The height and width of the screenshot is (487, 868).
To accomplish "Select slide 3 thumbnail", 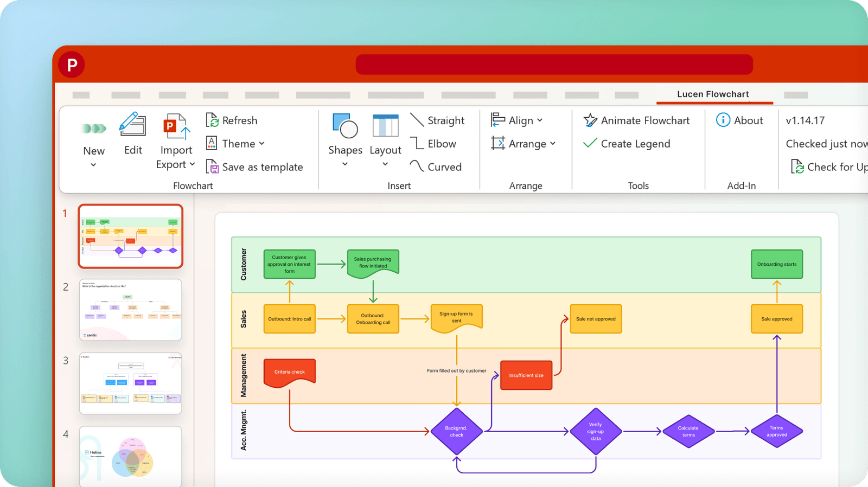I will [131, 383].
